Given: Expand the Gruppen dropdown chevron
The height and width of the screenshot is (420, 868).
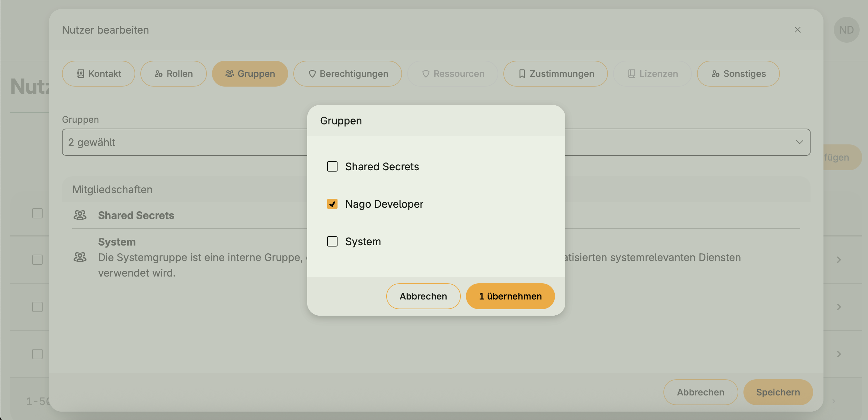Looking at the screenshot, I should (x=799, y=142).
